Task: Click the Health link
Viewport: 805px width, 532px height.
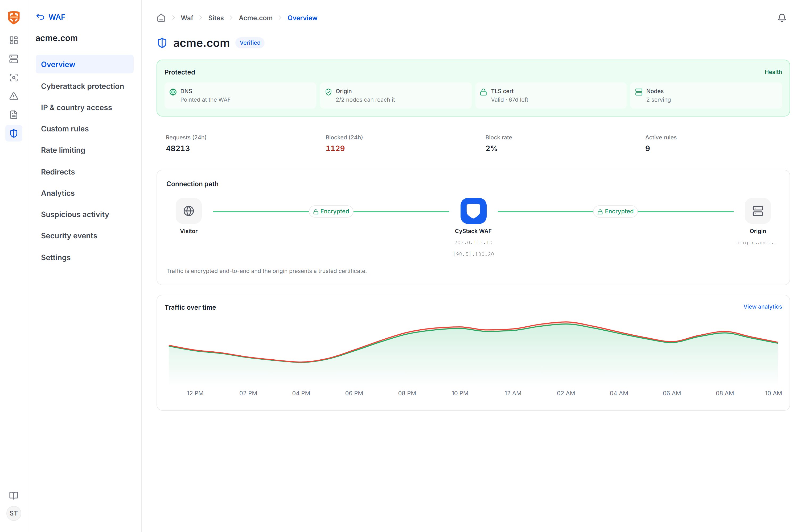Action: 773,72
